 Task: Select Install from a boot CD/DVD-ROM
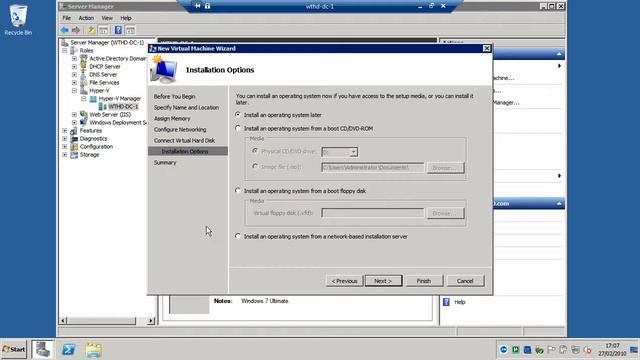(x=238, y=128)
